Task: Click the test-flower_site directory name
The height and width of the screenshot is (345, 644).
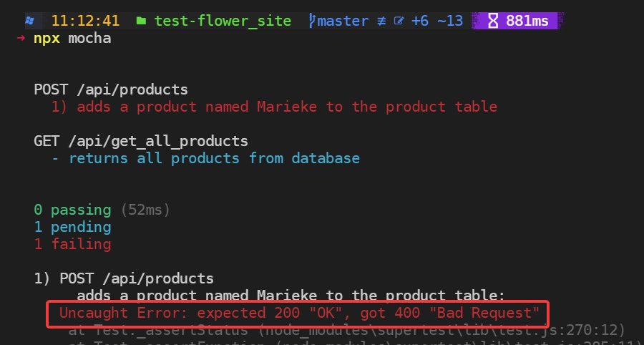Action: point(223,21)
